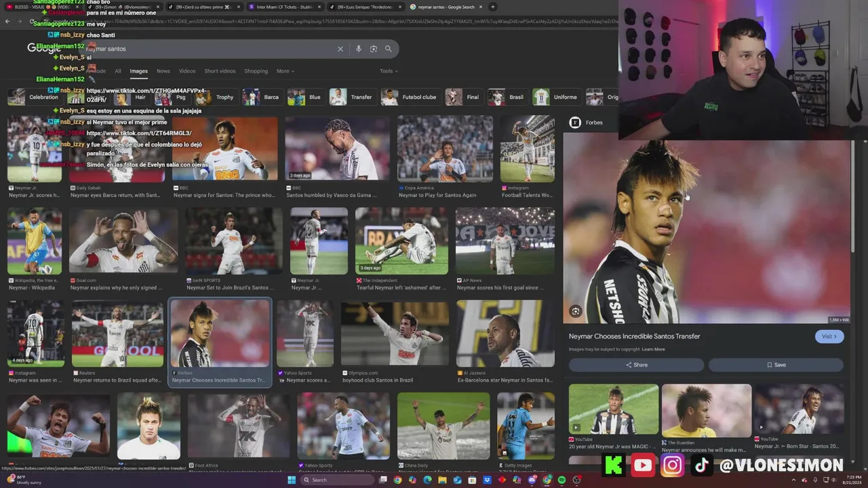This screenshot has height=488, width=868.
Task: Open Discord from the taskbar
Action: click(532, 480)
